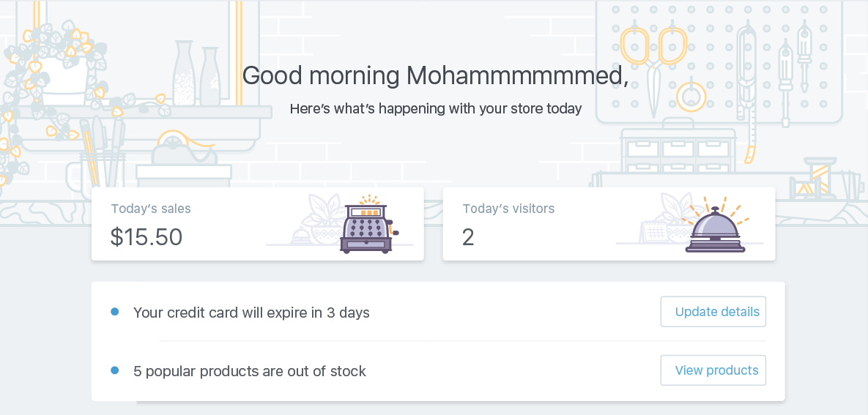This screenshot has height=415, width=868.
Task: Select the blue dot beside out of stock notice
Action: (x=114, y=370)
